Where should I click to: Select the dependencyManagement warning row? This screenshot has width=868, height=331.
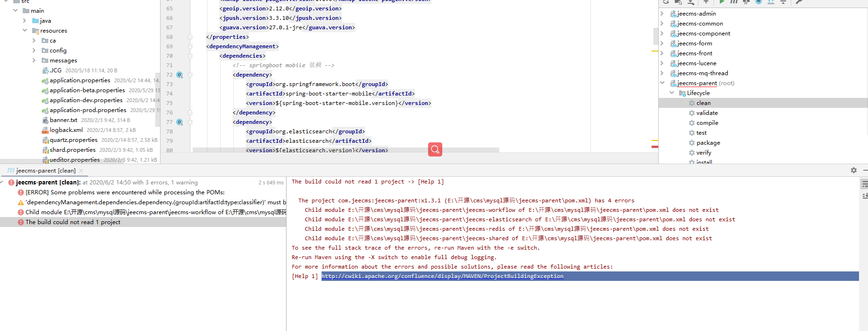pos(143,202)
